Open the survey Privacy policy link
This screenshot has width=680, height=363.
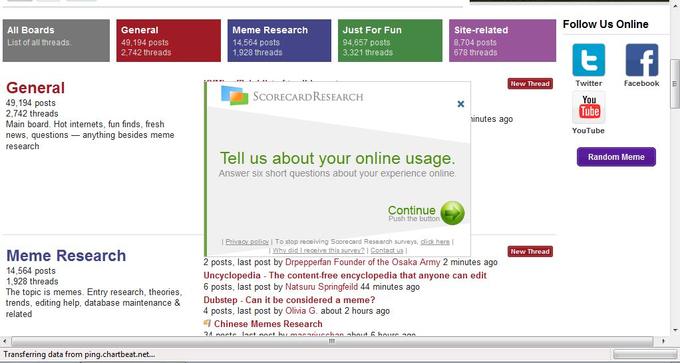coord(247,242)
